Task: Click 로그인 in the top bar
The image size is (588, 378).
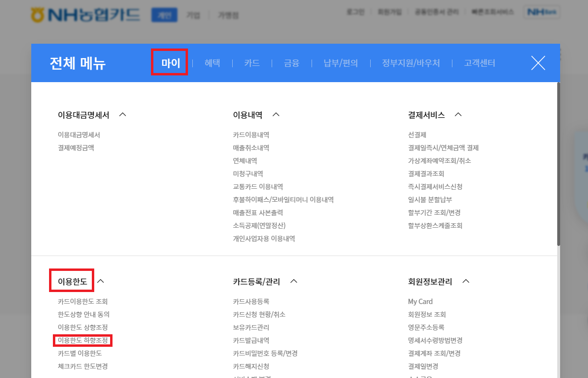Action: pyautogui.click(x=355, y=11)
